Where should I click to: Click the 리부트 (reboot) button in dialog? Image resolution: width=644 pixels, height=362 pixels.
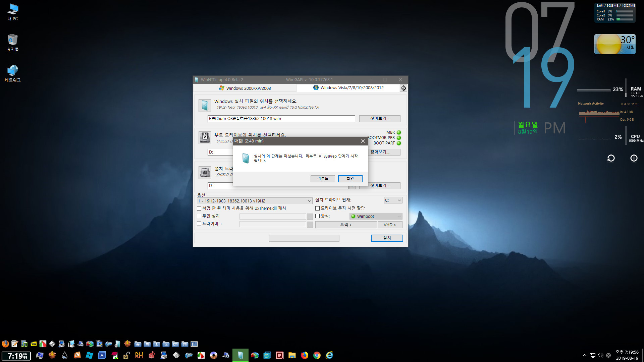coord(323,179)
